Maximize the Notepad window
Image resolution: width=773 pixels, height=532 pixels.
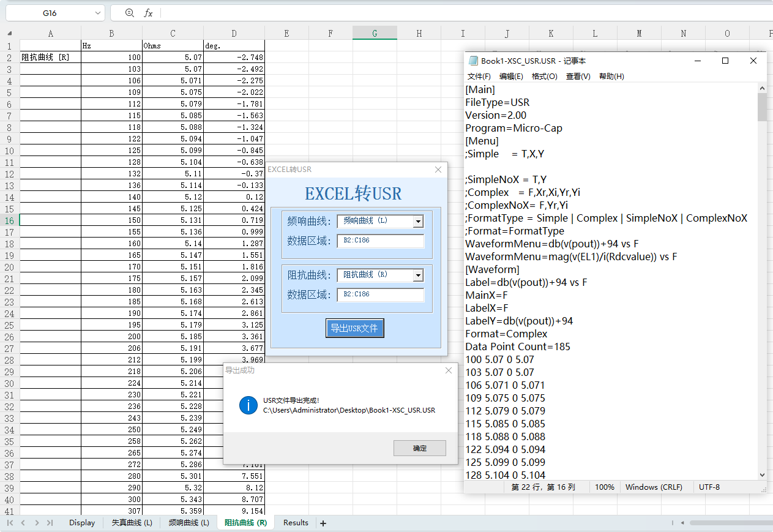725,61
